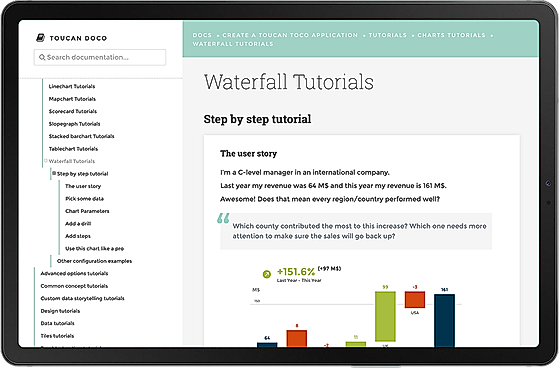The image size is (559, 368).
Task: Click The user story heading in content
Action: [248, 154]
